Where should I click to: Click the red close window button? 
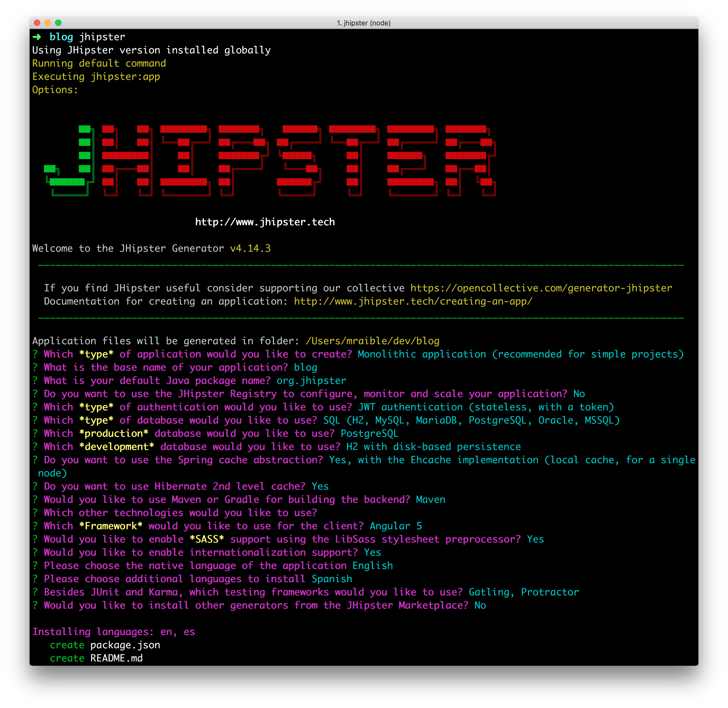pyautogui.click(x=37, y=23)
